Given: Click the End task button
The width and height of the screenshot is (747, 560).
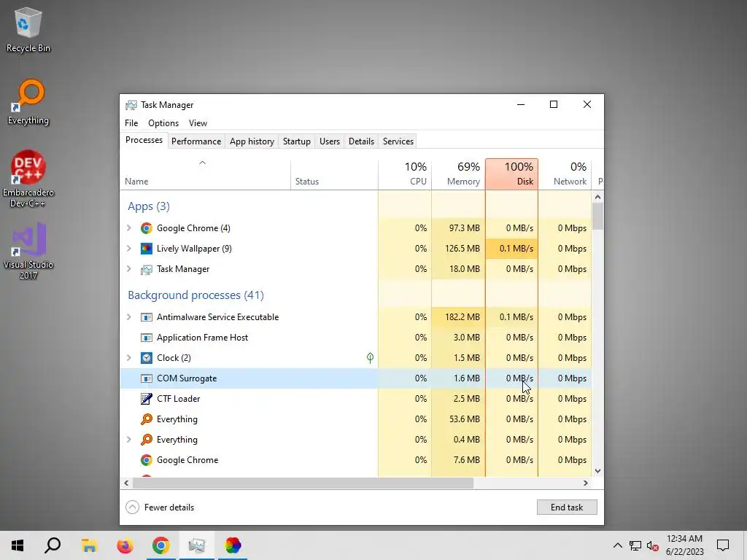Looking at the screenshot, I should [567, 507].
